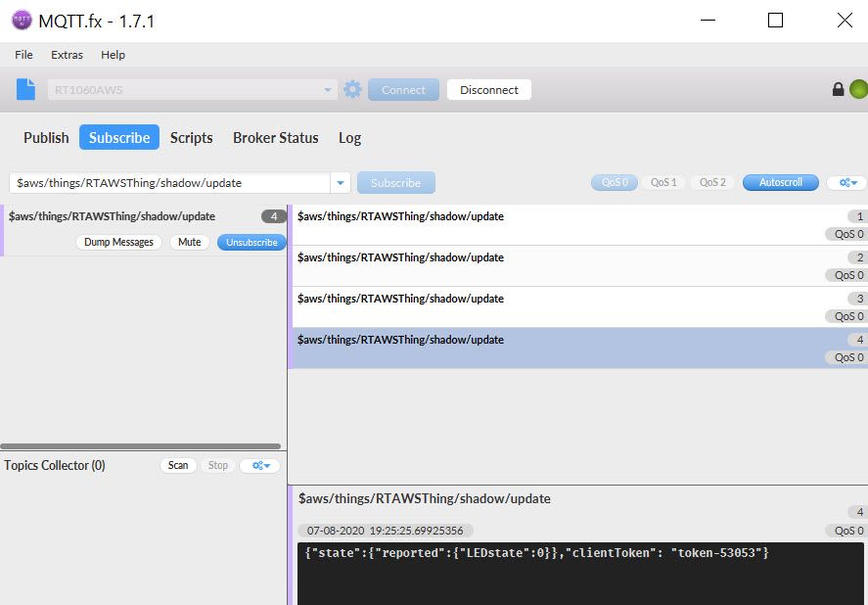
Task: Close the MQTT.fx window
Action: (845, 21)
